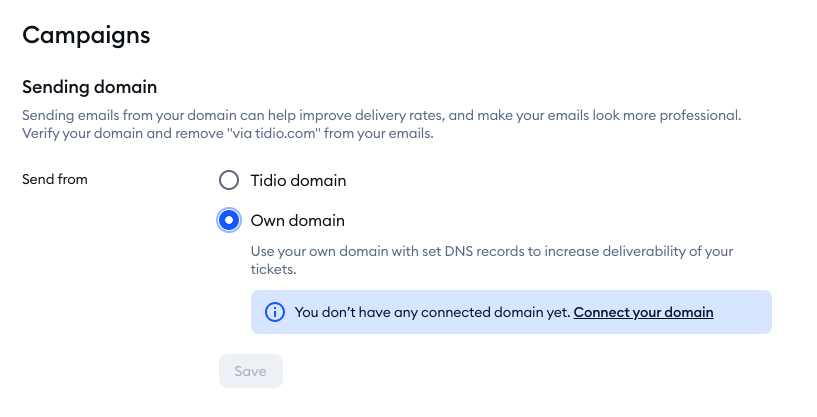Click the "Tidio domain" option label

[x=298, y=180]
